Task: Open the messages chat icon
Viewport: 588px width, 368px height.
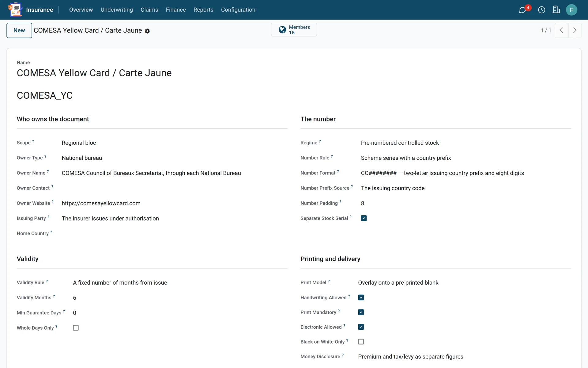Action: tap(522, 10)
